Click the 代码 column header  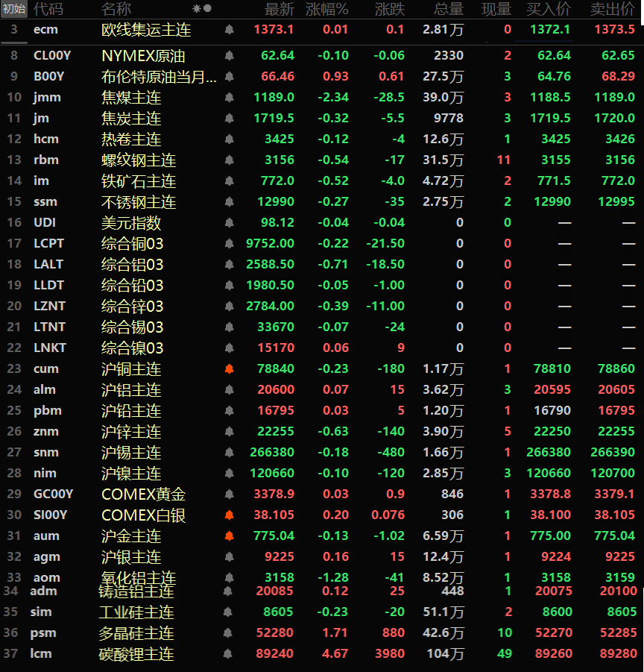48,9
